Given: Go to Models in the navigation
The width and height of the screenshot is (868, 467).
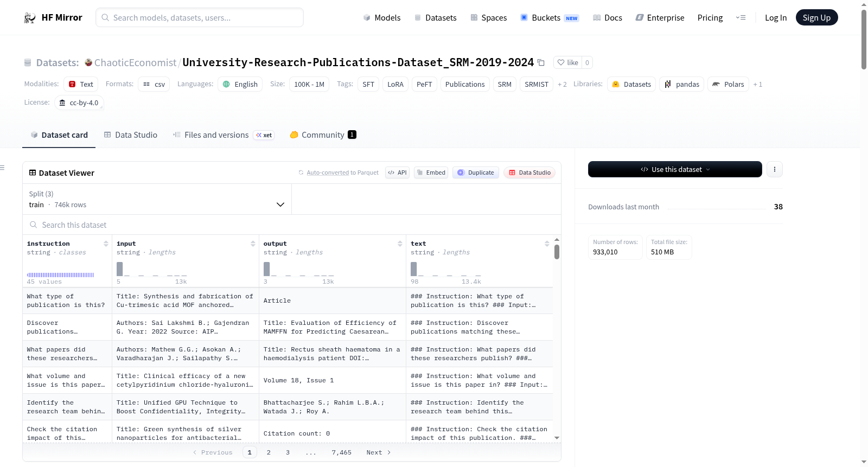Looking at the screenshot, I should point(382,17).
